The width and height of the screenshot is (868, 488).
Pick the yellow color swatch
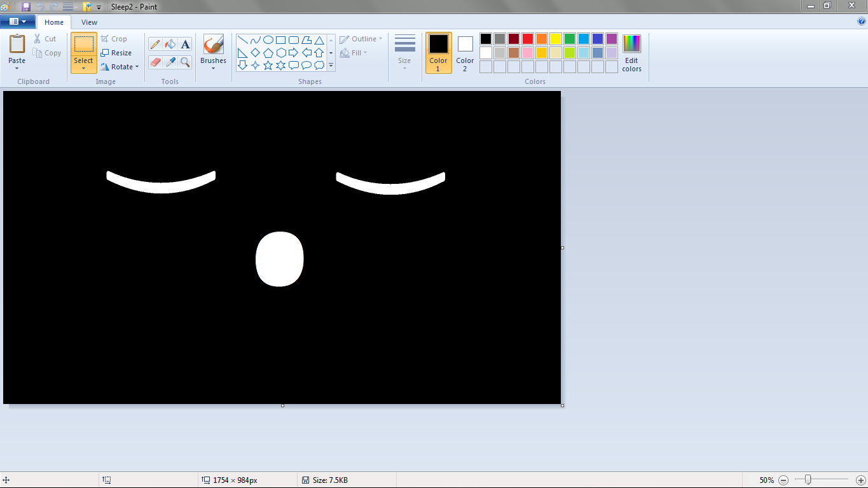(x=556, y=39)
